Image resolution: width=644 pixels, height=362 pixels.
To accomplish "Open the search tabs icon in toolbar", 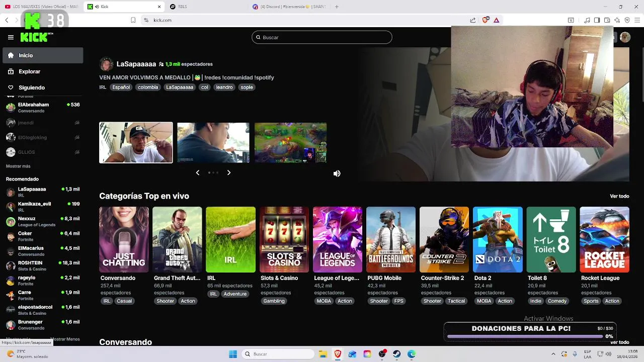I will point(571,20).
